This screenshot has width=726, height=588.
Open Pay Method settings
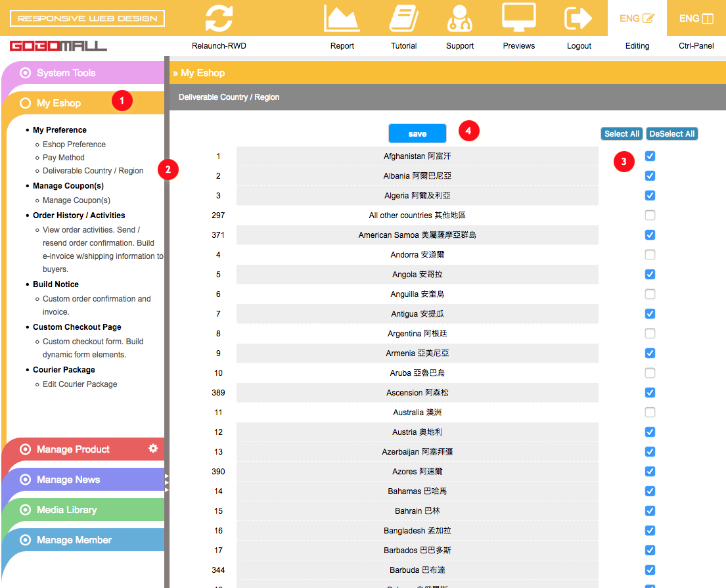pyautogui.click(x=64, y=158)
